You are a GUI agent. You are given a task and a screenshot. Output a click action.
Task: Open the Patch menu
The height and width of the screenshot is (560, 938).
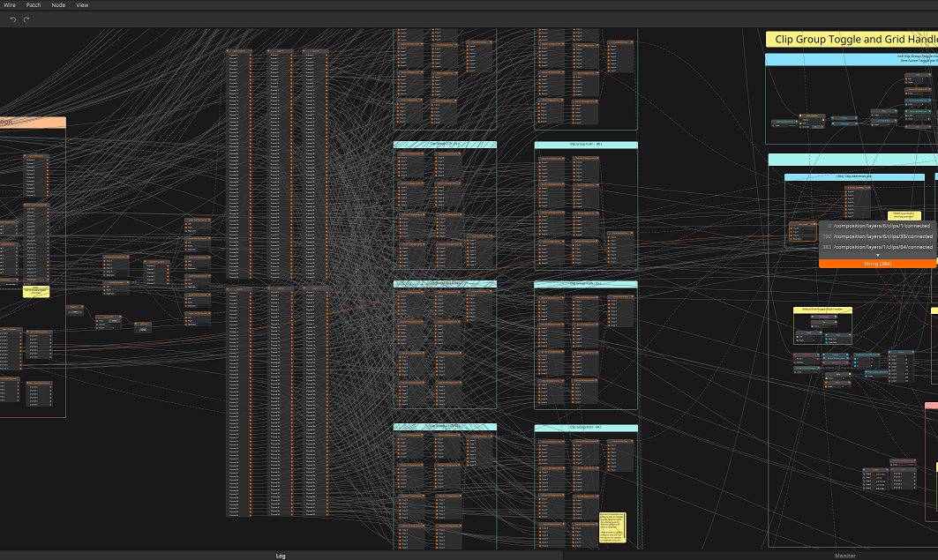(33, 5)
